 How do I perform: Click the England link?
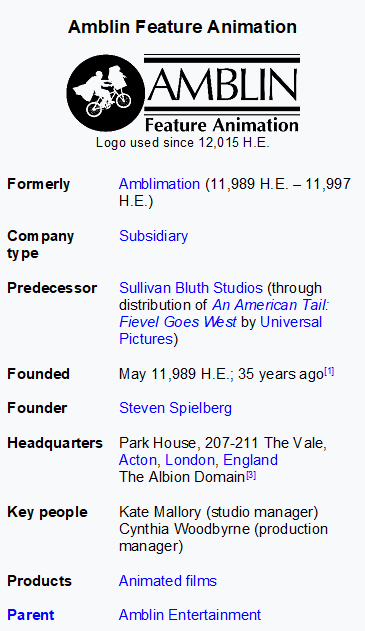tap(250, 460)
